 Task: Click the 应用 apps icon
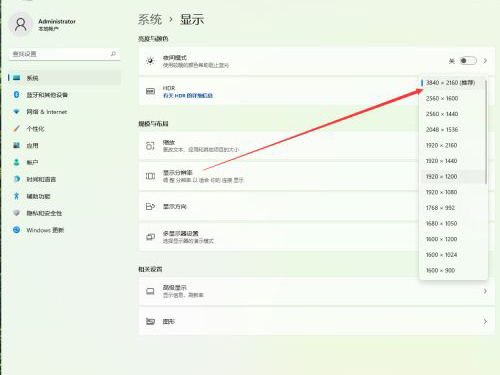pyautogui.click(x=16, y=145)
